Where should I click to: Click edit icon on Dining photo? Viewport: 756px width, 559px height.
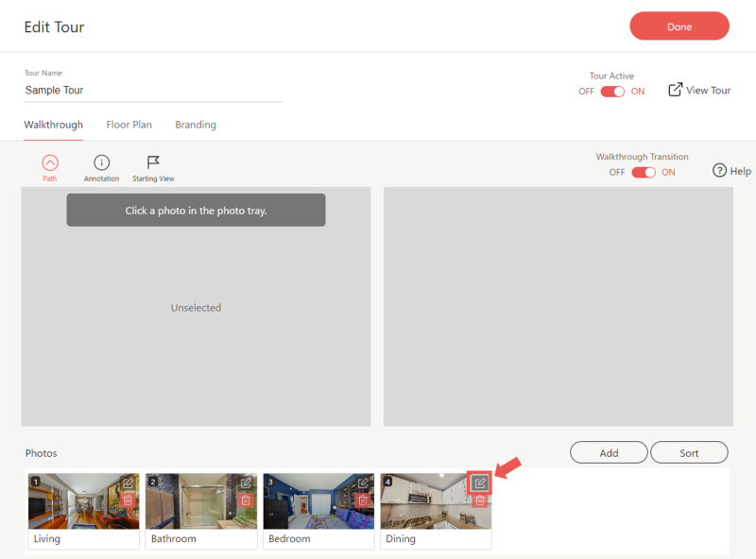coord(480,483)
